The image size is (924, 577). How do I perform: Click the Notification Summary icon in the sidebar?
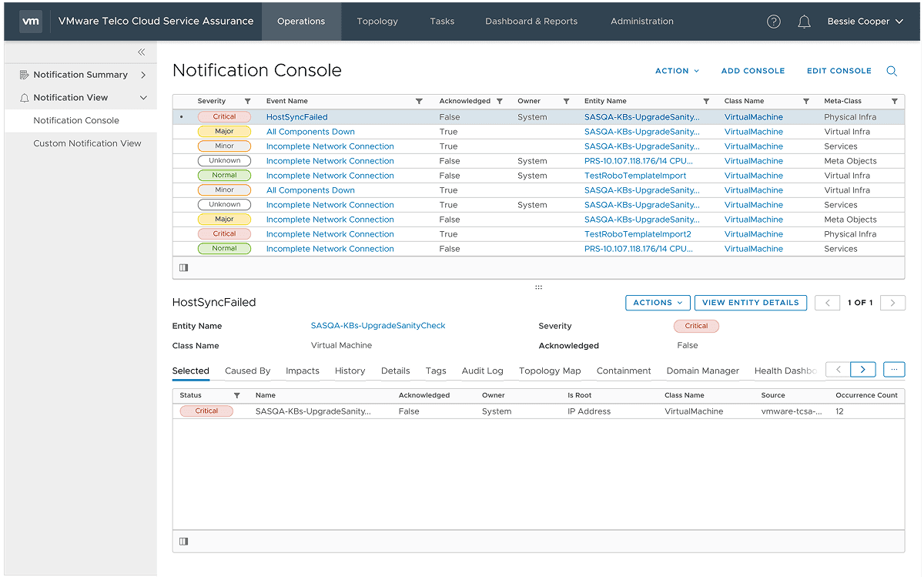coord(24,75)
